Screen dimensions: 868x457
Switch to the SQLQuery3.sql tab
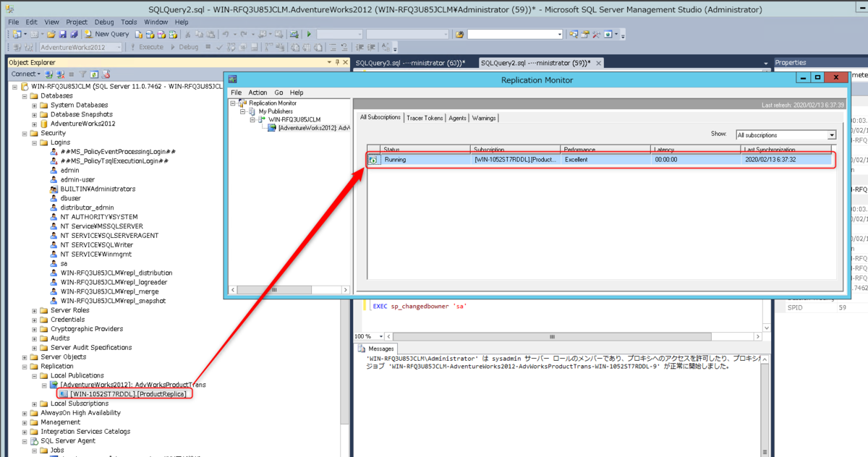(x=410, y=63)
